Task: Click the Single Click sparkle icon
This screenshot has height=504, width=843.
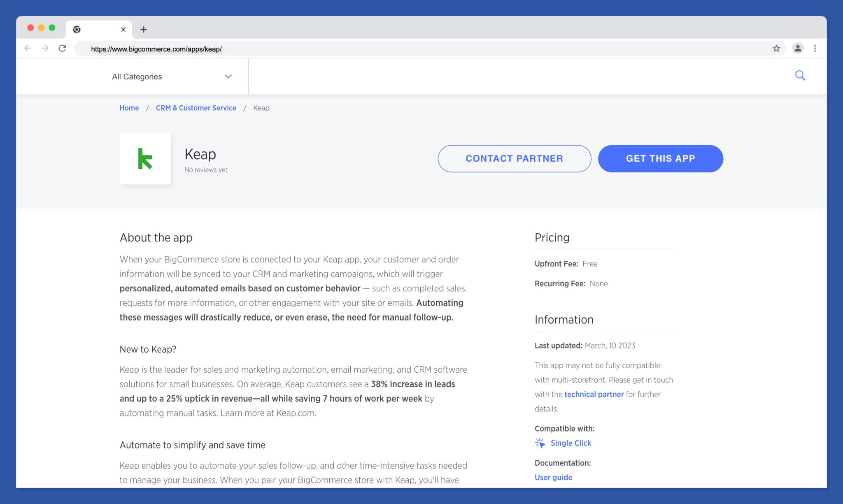Action: [540, 443]
